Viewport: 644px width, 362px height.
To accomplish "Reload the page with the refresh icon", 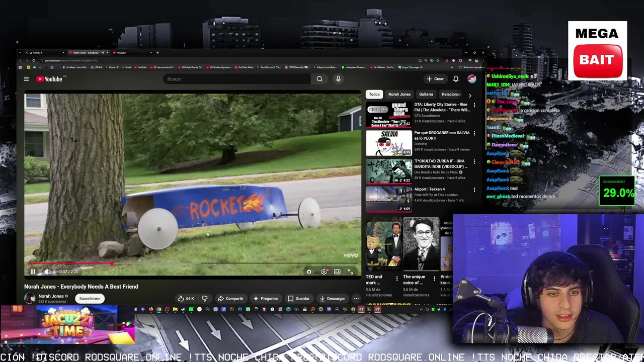I will pos(34,60).
